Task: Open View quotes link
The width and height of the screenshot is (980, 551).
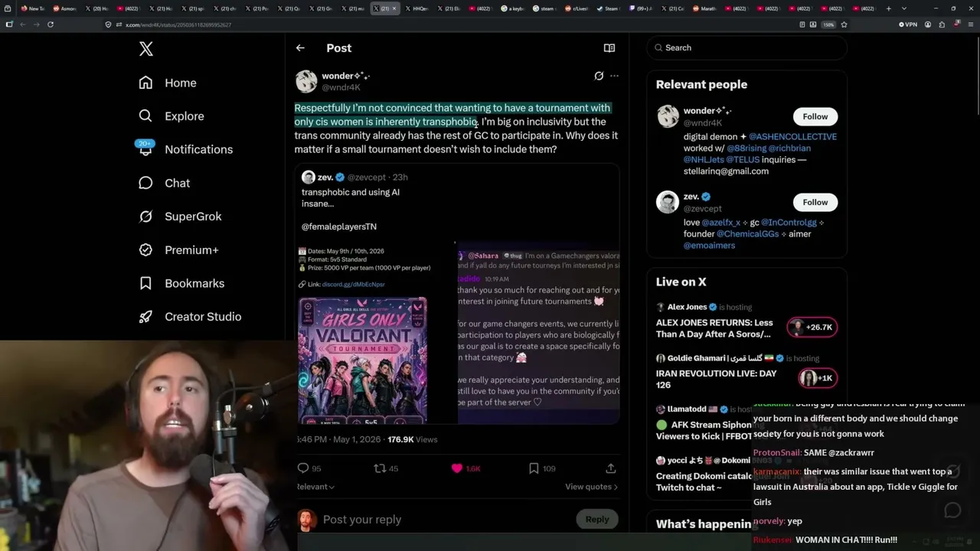Action: (x=591, y=487)
